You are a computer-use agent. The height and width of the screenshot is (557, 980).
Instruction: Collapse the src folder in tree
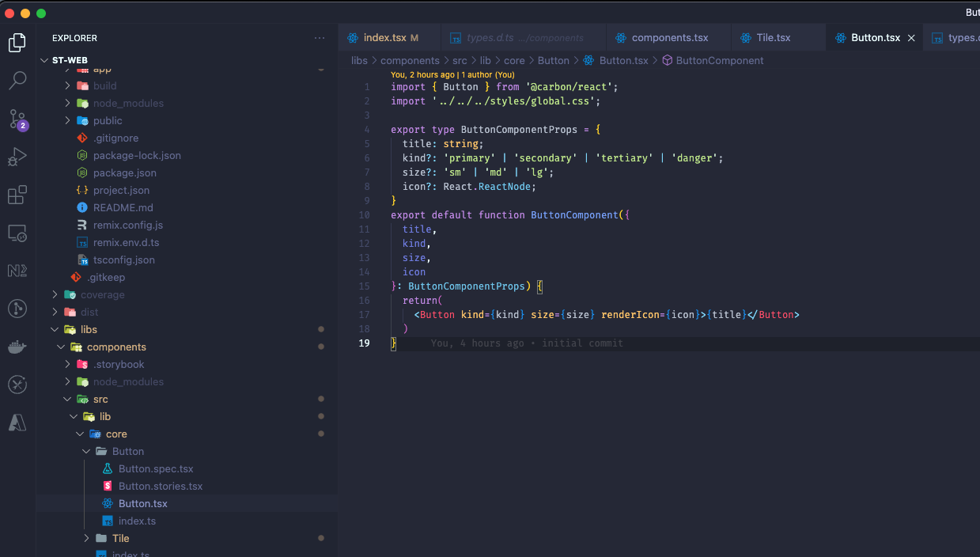[x=100, y=400]
